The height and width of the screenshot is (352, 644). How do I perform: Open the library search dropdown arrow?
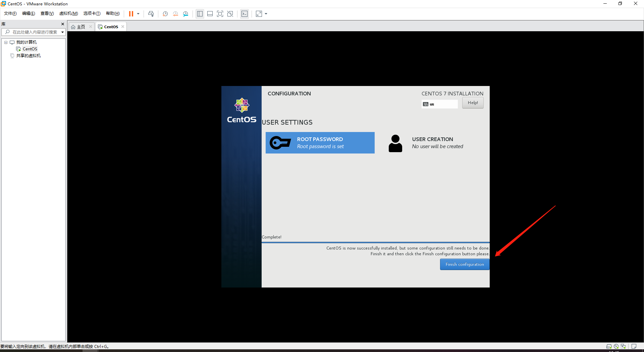[62, 32]
